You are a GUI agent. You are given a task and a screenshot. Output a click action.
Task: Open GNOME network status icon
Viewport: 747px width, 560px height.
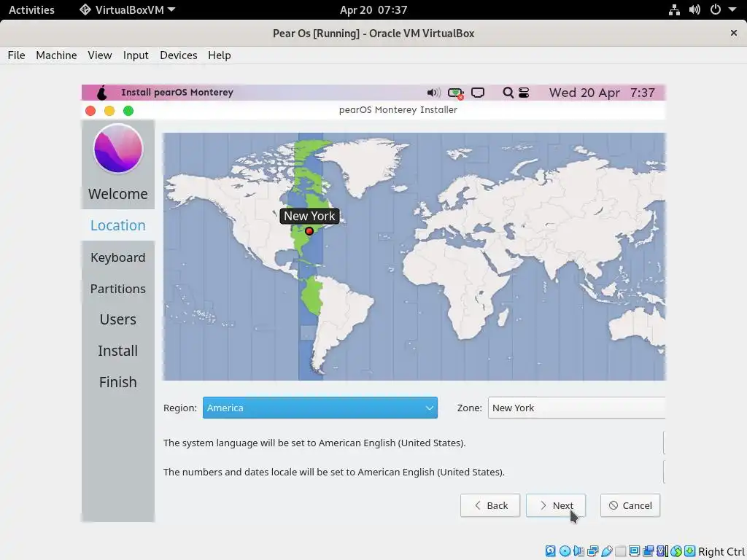coord(674,10)
